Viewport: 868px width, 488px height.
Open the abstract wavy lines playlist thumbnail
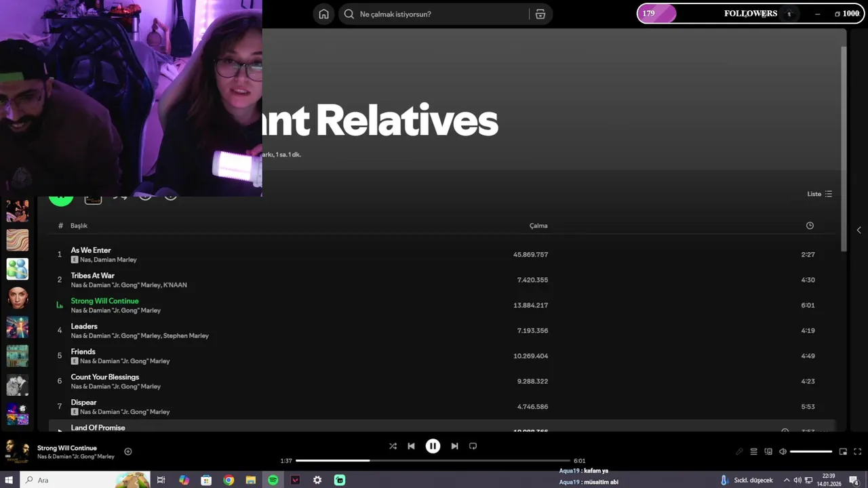pos(18,240)
